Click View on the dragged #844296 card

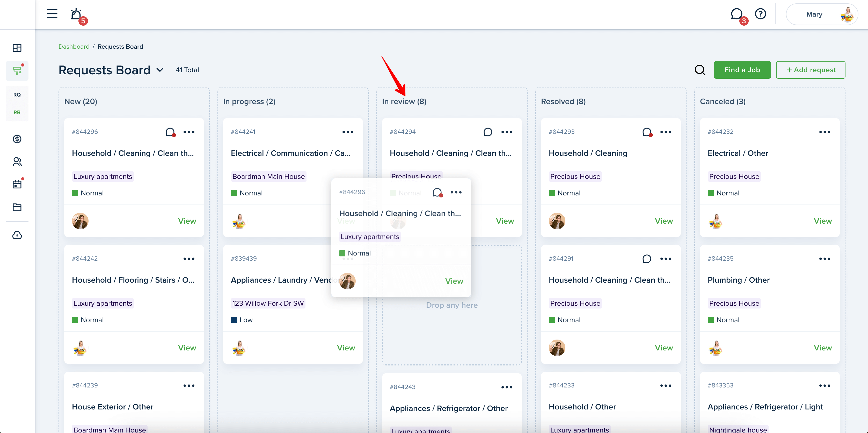tap(454, 281)
